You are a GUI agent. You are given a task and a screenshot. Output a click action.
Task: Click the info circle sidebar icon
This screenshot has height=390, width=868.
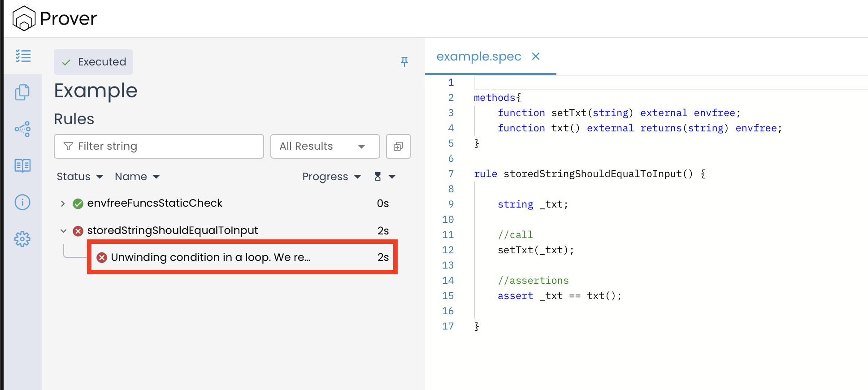[x=22, y=202]
